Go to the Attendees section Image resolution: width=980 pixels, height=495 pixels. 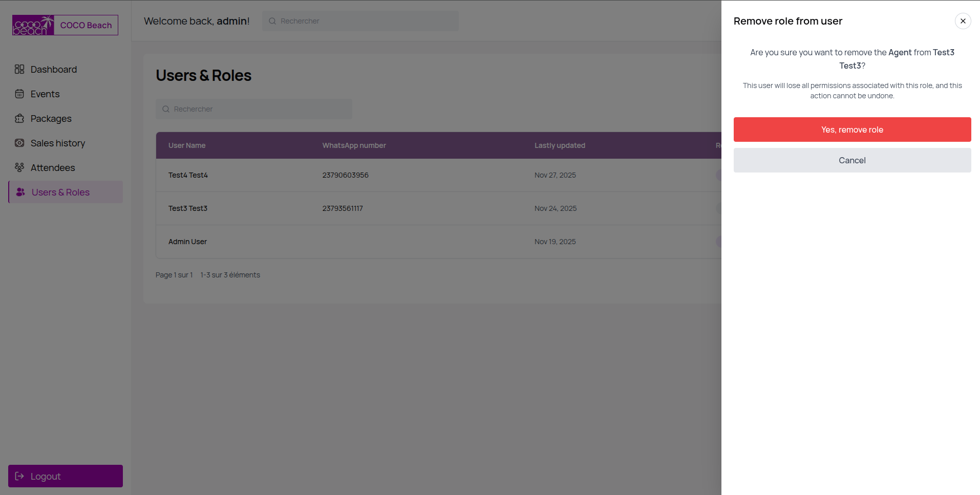53,167
